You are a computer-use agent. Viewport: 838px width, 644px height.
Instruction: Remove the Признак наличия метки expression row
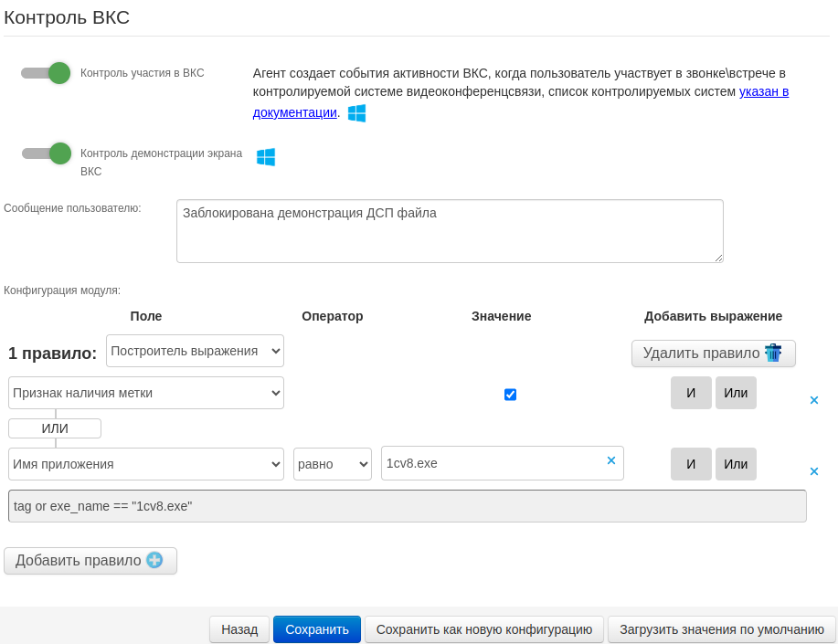pos(814,400)
